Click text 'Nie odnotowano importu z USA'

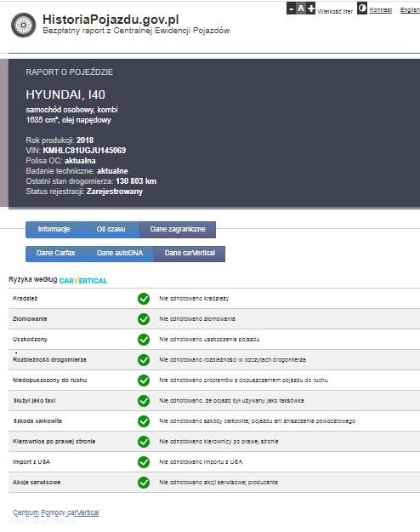201,461
